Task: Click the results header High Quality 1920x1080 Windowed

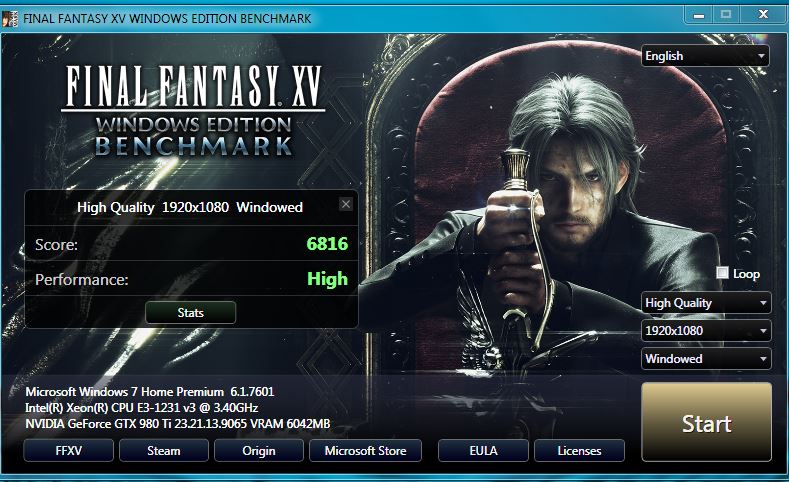Action: 190,207
